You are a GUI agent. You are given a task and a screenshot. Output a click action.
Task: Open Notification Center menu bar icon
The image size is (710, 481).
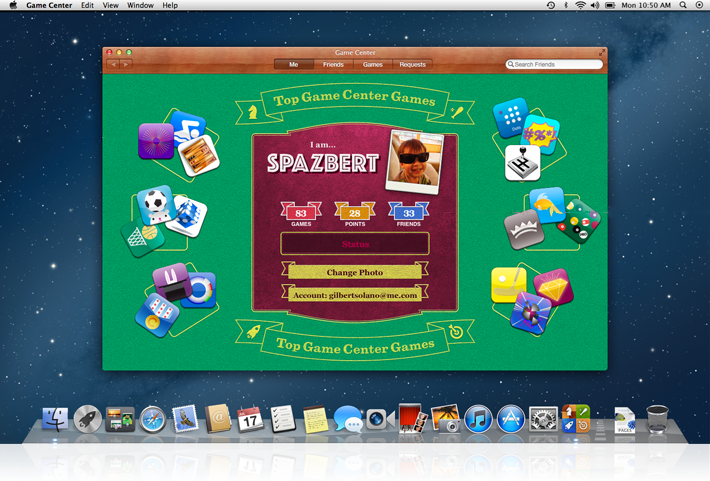pos(699,5)
